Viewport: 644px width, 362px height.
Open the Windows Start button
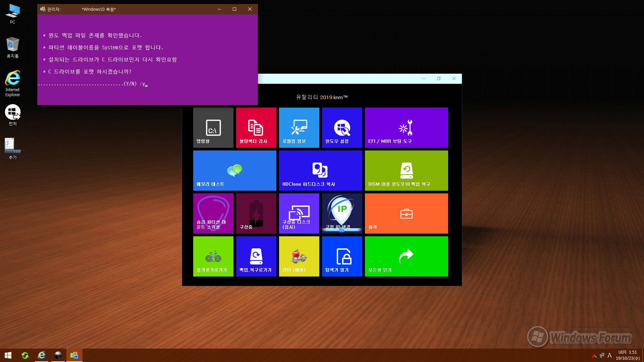pos(8,355)
